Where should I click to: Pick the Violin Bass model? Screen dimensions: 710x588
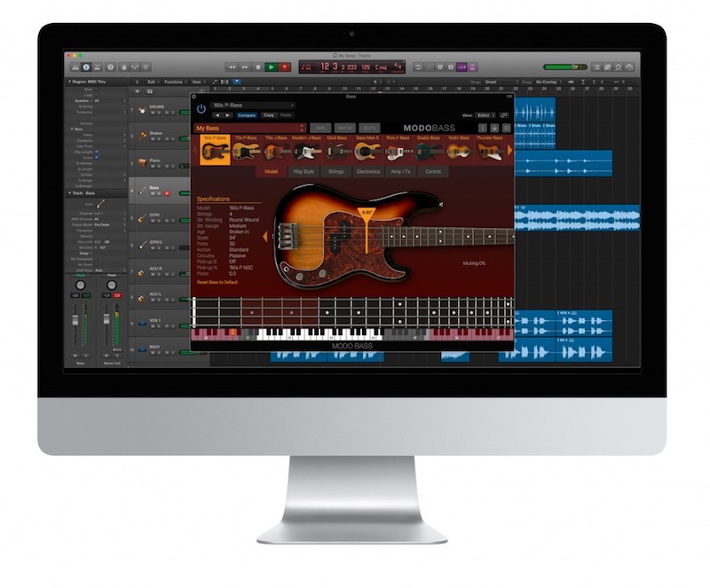coord(458,152)
